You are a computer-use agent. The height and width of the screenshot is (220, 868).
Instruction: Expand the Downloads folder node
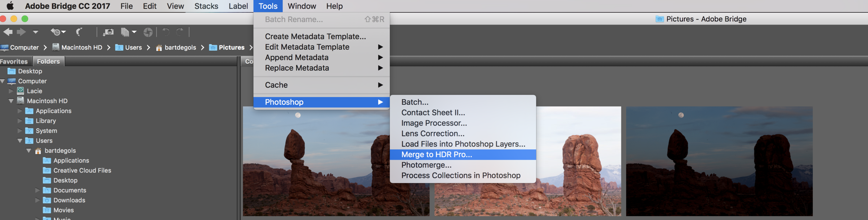tap(37, 200)
